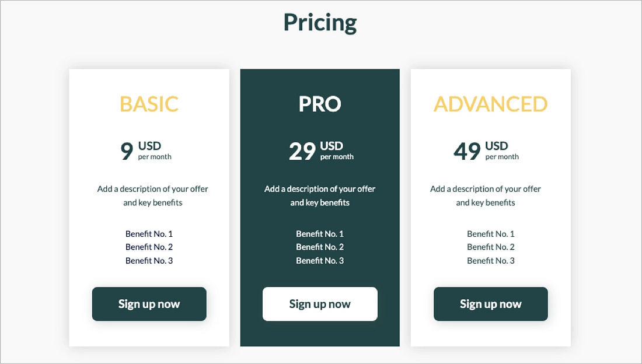Select Benefit No. 3 under Advanced plan
The image size is (642, 364).
[490, 260]
